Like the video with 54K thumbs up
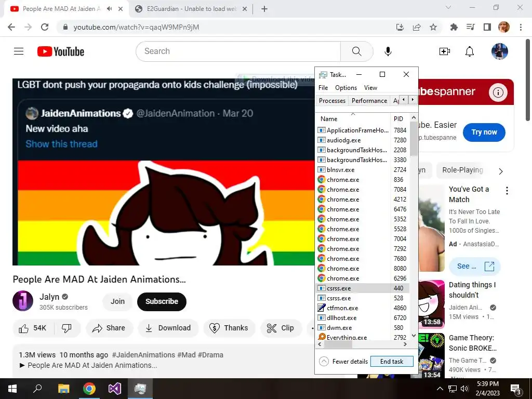The height and width of the screenshot is (399, 532). tap(33, 328)
